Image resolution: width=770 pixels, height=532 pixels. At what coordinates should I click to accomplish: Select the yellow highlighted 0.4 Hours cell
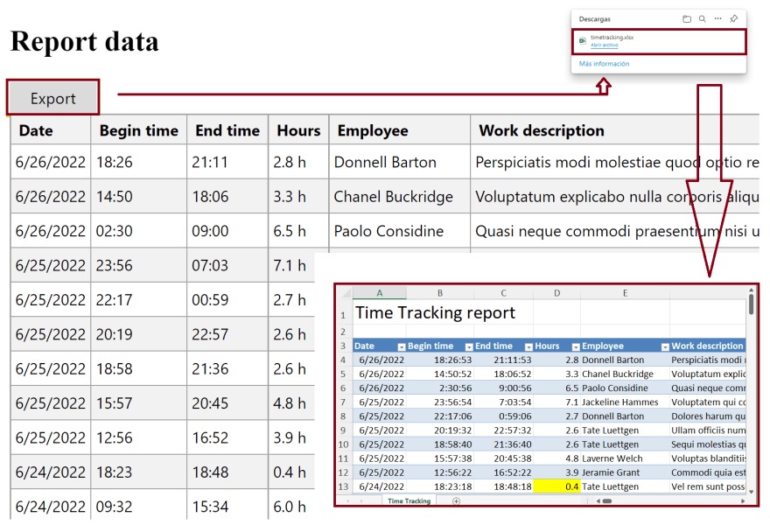[556, 486]
